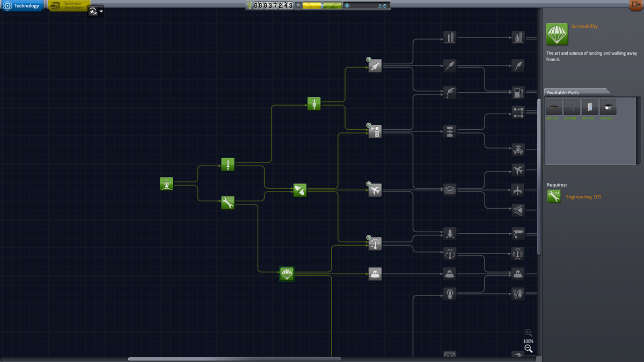
Task: Select the thin rod part thumbnail
Action: pyautogui.click(x=572, y=107)
